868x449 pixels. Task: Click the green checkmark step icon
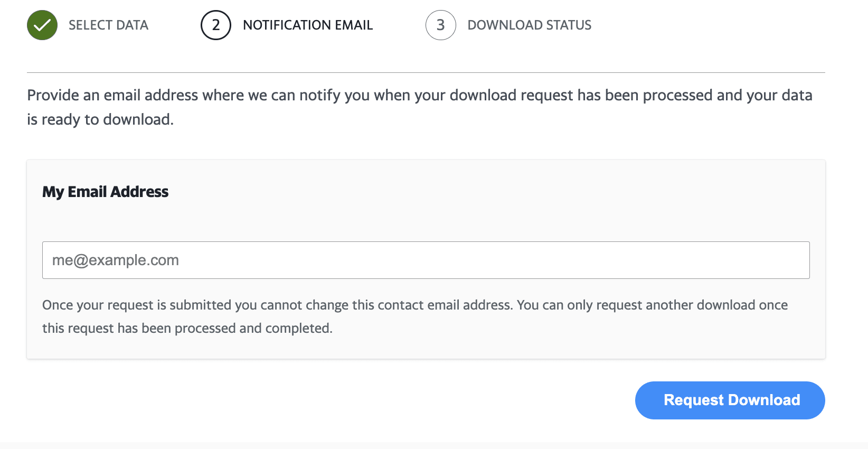42,25
